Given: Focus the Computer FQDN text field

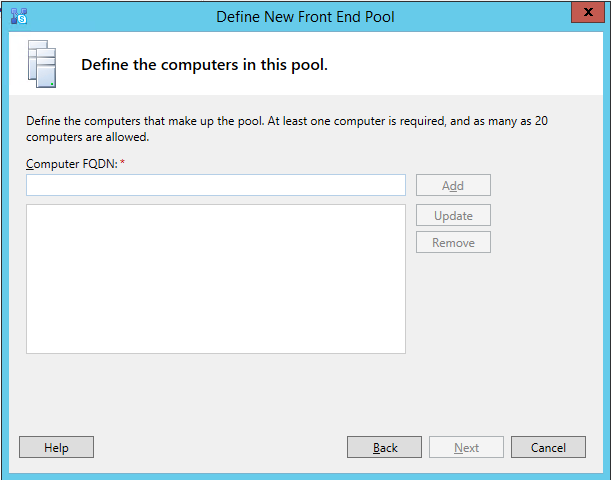Looking at the screenshot, I should 215,185.
